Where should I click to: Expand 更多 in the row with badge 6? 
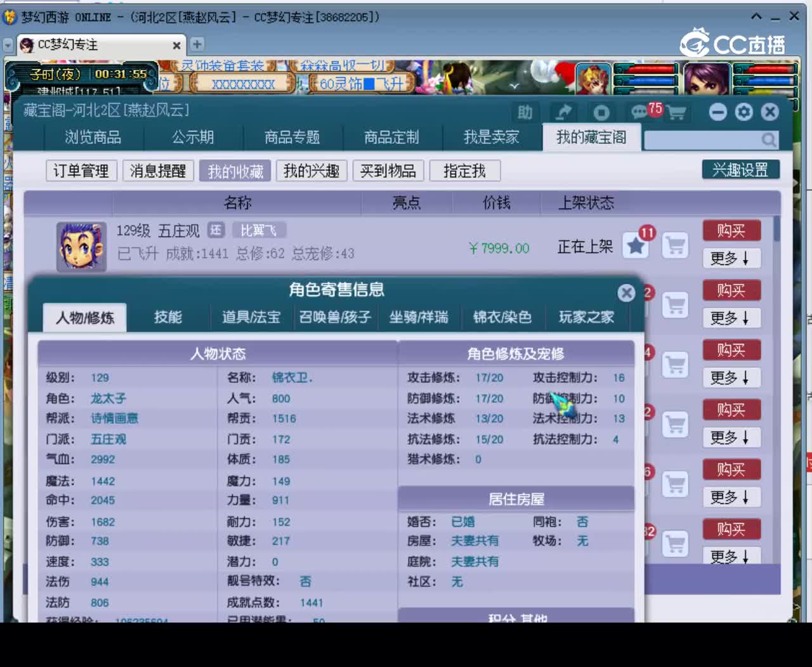[731, 496]
